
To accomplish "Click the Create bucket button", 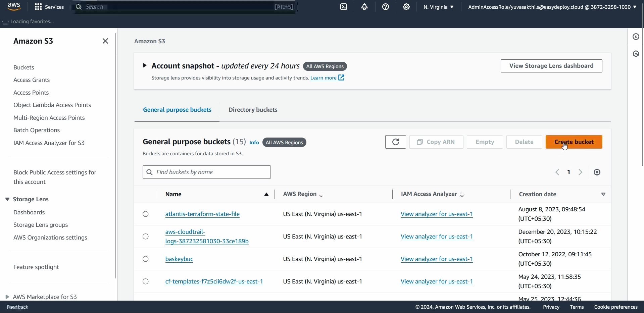I will [x=574, y=142].
